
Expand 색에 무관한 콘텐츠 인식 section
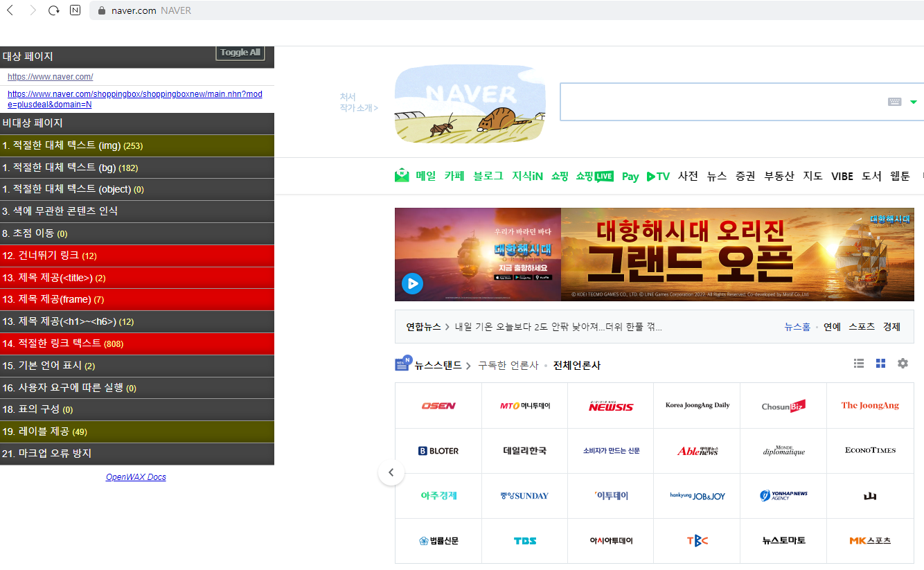click(x=137, y=211)
